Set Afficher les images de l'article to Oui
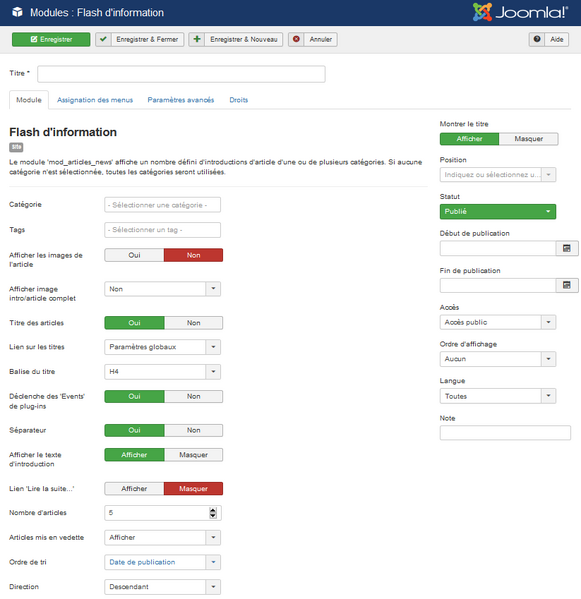Screen dimensions: 581x599 point(134,255)
